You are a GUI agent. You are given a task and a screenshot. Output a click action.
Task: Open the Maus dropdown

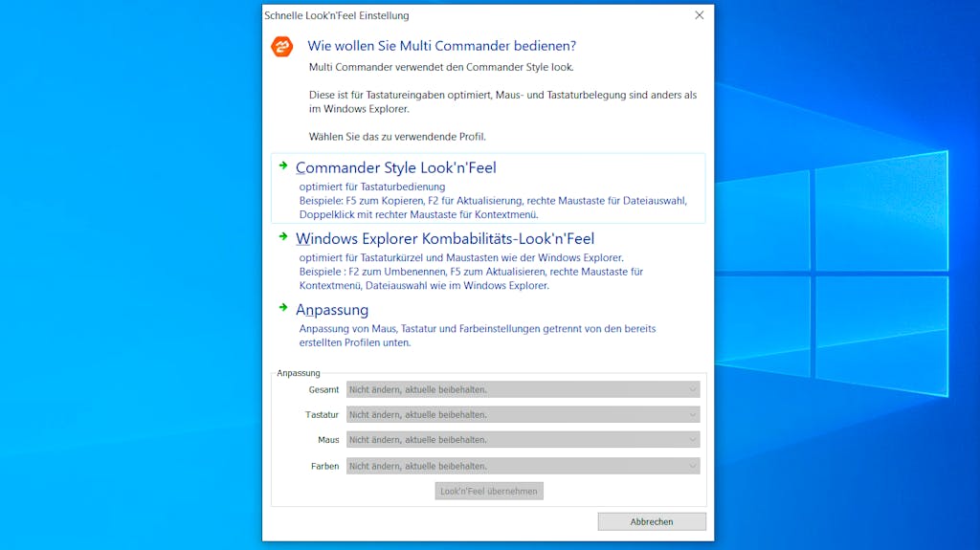tap(523, 439)
